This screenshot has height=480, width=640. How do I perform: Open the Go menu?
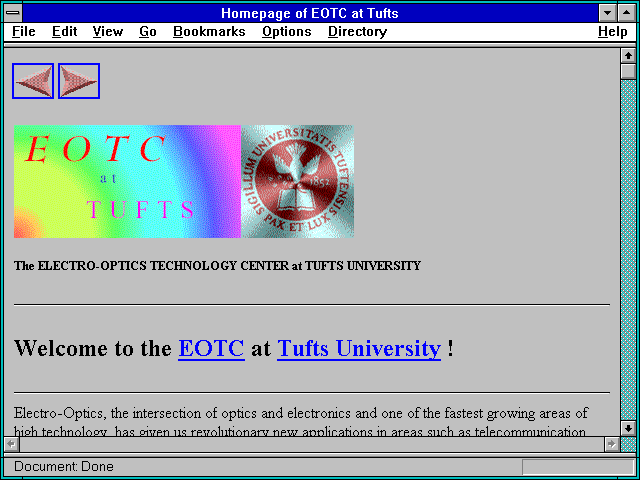(148, 32)
